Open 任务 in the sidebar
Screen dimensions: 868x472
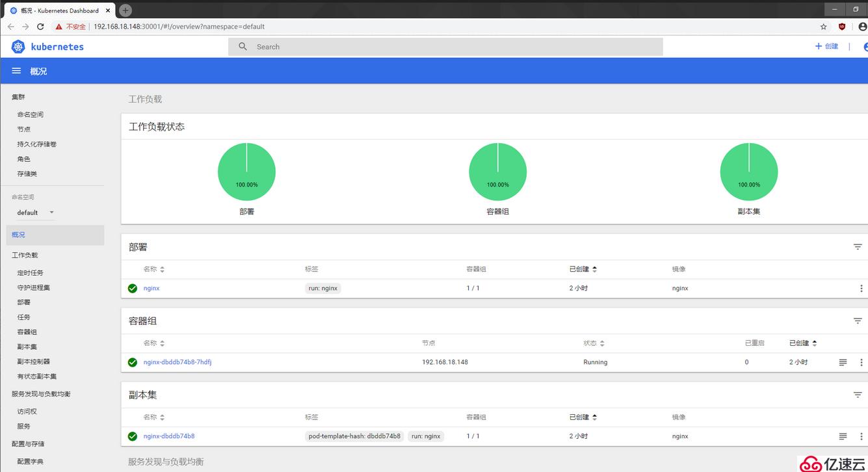tap(24, 317)
